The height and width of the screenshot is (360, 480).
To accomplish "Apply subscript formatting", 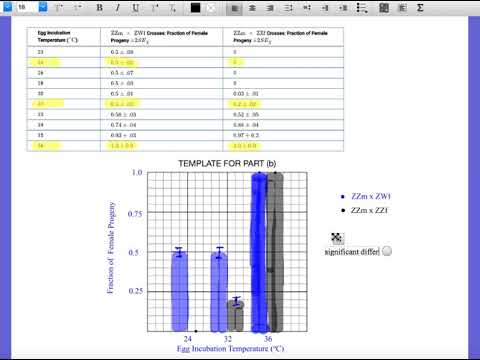I will point(172,8).
